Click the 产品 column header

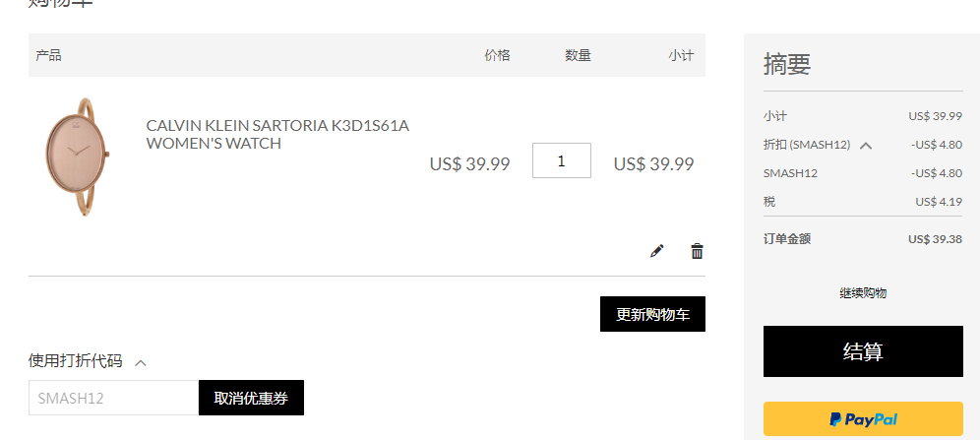point(48,55)
